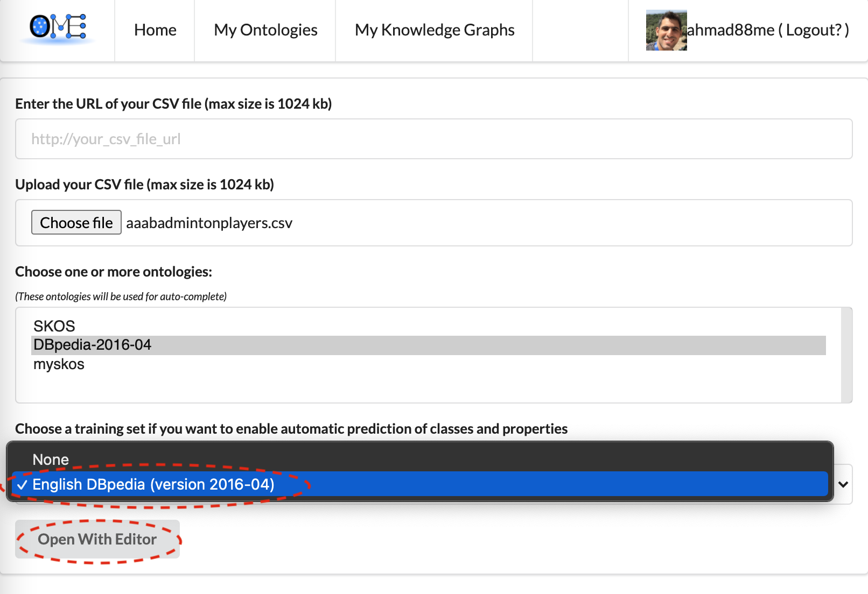The width and height of the screenshot is (868, 594).
Task: Click the ahmad88me Logout link
Action: click(x=768, y=30)
